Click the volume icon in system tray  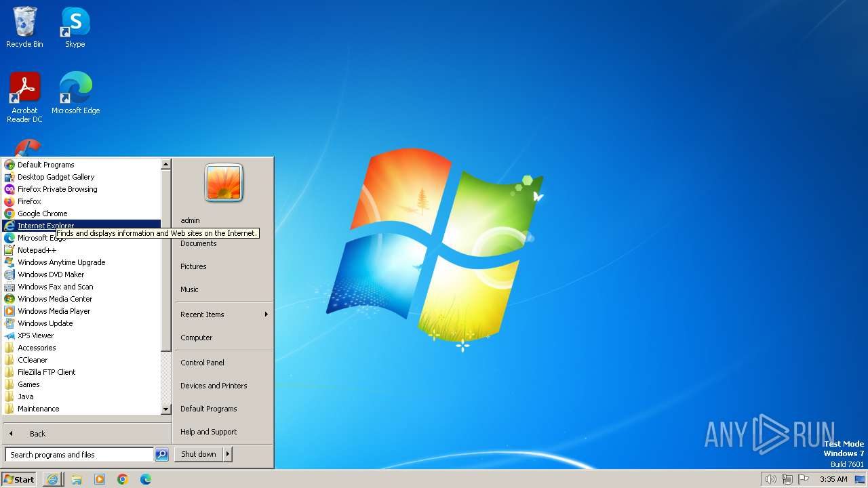771,479
